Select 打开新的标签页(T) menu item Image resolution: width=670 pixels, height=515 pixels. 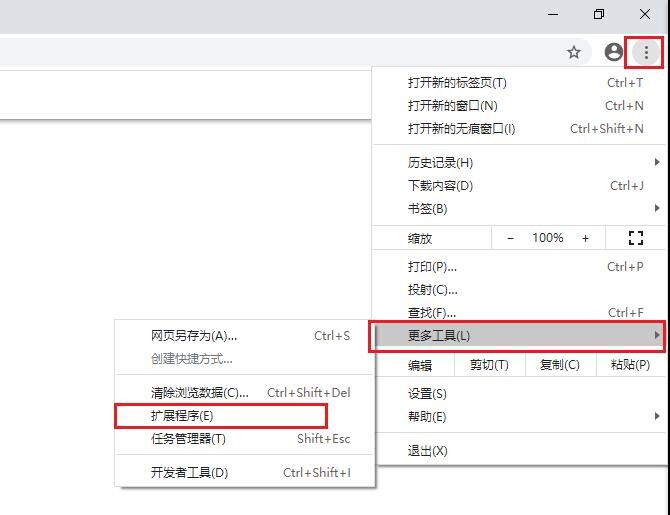(x=457, y=82)
